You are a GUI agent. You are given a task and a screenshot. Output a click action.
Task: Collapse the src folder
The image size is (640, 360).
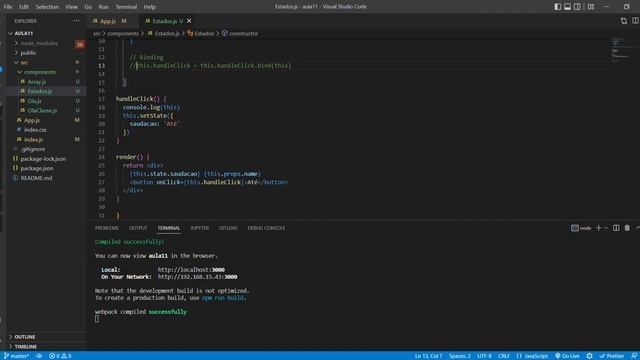coord(24,62)
